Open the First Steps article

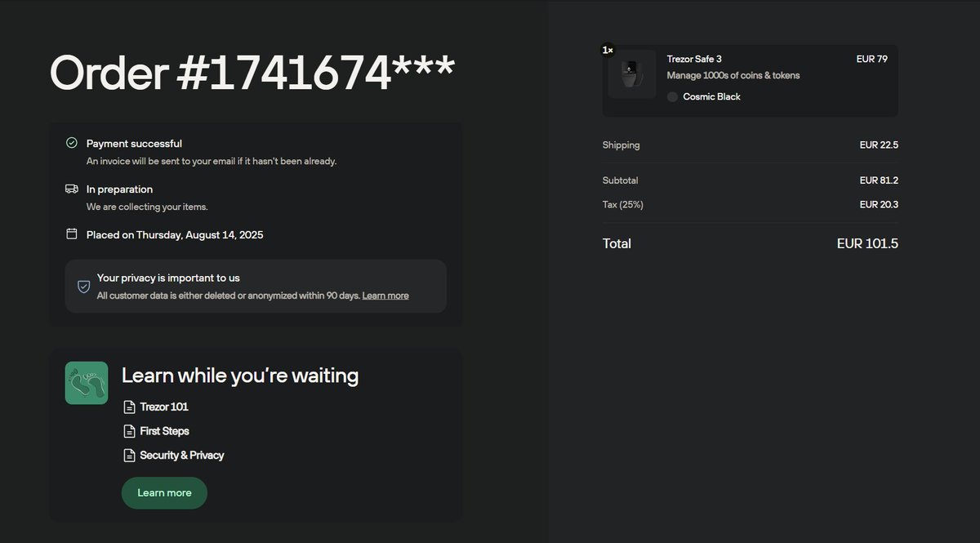(164, 431)
